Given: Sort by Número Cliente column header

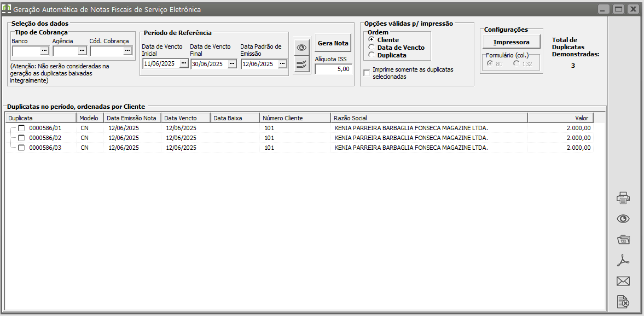Looking at the screenshot, I should 295,118.
